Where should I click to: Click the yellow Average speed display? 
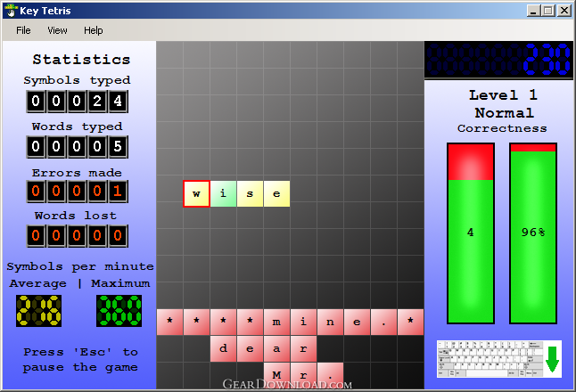tap(39, 311)
